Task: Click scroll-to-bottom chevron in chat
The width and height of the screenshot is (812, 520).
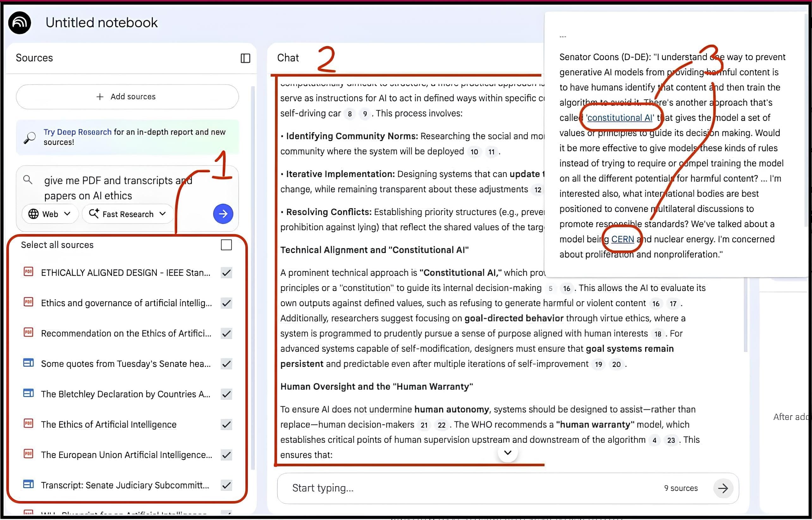Action: click(507, 452)
